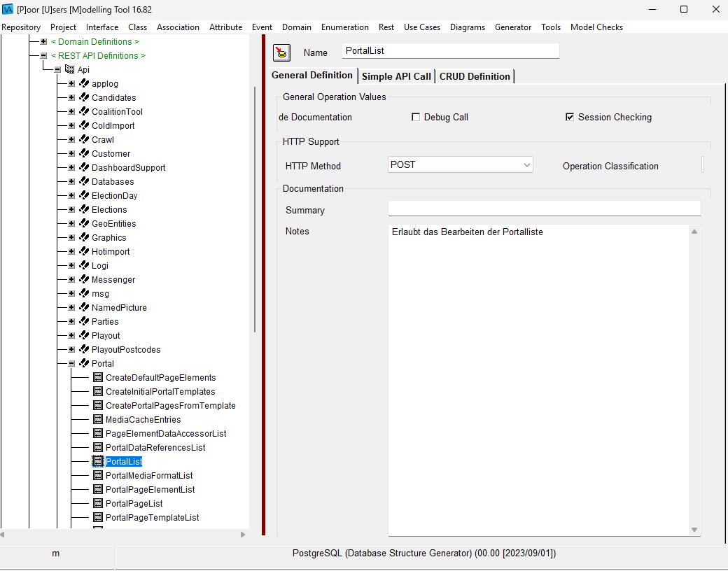Click the ElectionDay group icon
The width and height of the screenshot is (728, 571).
point(84,195)
